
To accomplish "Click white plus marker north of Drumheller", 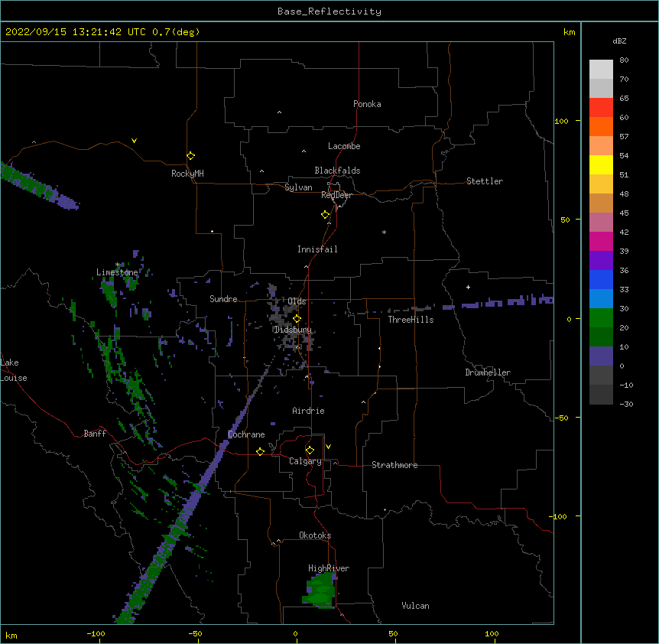I will (468, 287).
